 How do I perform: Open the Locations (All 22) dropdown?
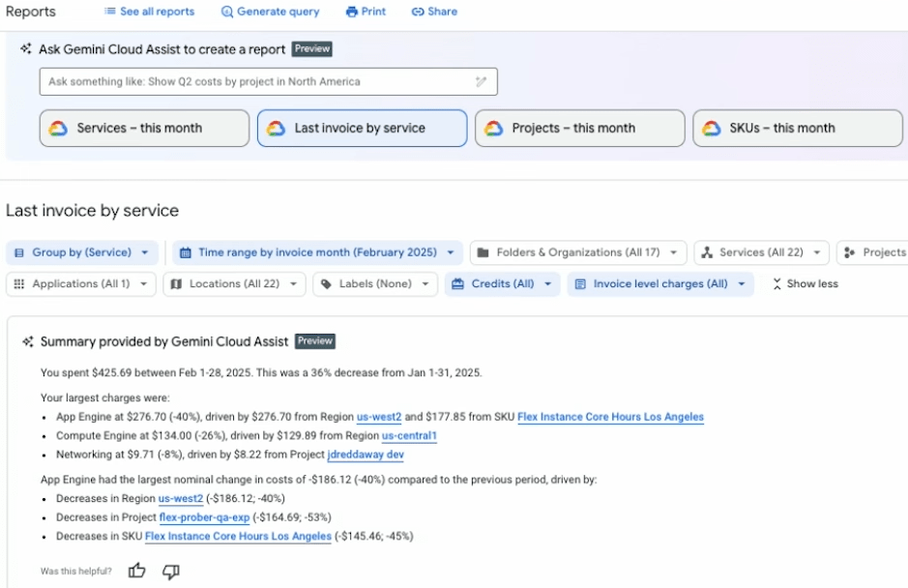235,284
